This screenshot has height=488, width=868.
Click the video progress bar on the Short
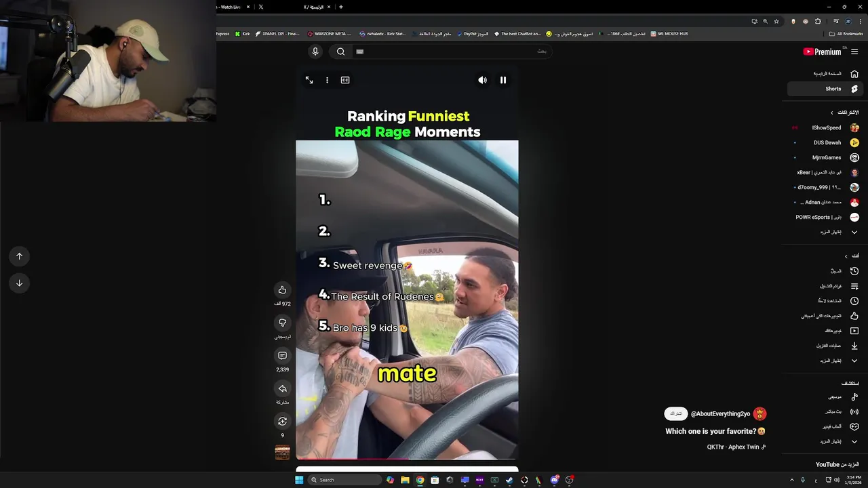pyautogui.click(x=407, y=459)
